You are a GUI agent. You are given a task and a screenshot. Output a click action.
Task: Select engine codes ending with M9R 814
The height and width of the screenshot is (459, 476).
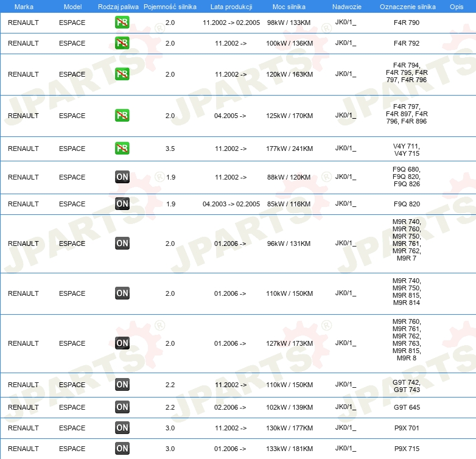pyautogui.click(x=407, y=292)
